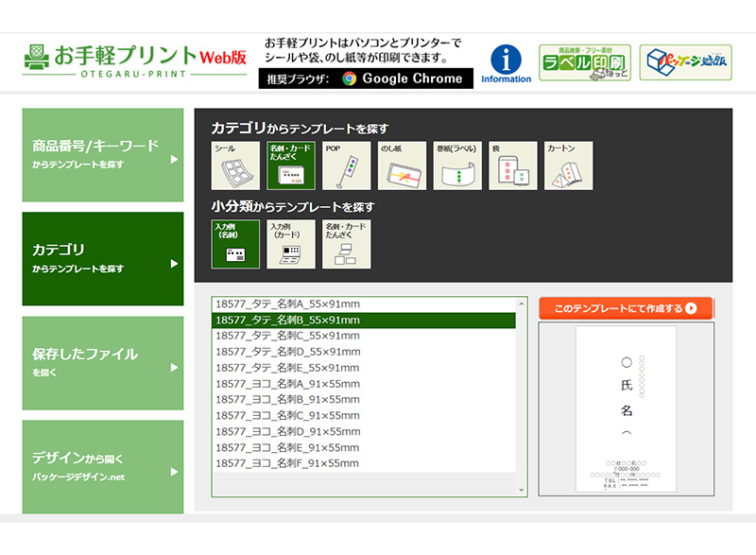Open the ラベル印刷ねっと banner link
The image size is (756, 555).
pos(585,63)
